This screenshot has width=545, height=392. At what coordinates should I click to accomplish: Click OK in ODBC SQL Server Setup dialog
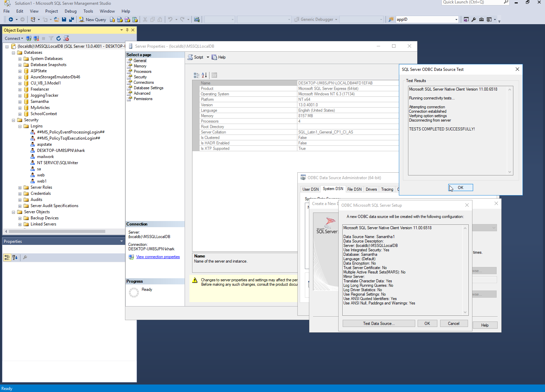[427, 324]
